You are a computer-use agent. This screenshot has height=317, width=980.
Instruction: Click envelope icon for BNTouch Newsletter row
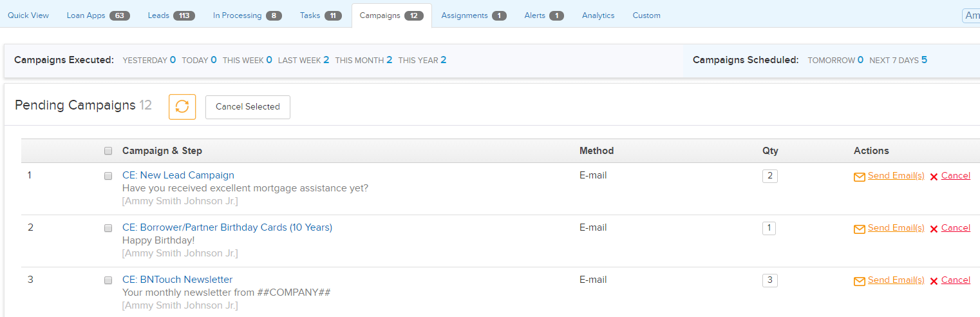pos(859,281)
